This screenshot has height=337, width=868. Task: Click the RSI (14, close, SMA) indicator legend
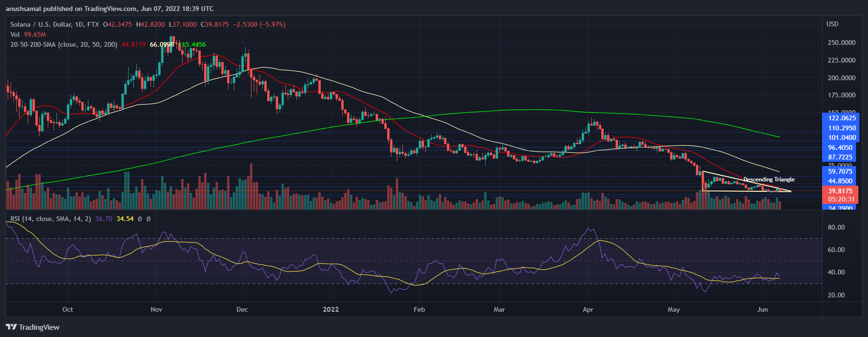(x=51, y=219)
